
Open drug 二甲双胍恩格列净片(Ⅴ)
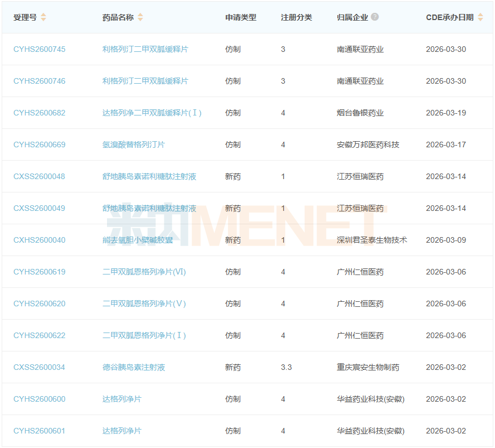(x=144, y=304)
